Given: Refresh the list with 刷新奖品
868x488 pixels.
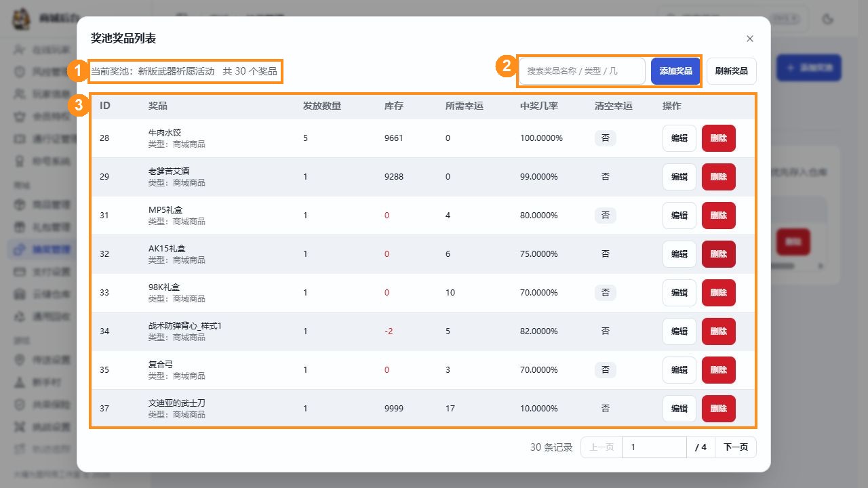Looking at the screenshot, I should click(x=732, y=71).
